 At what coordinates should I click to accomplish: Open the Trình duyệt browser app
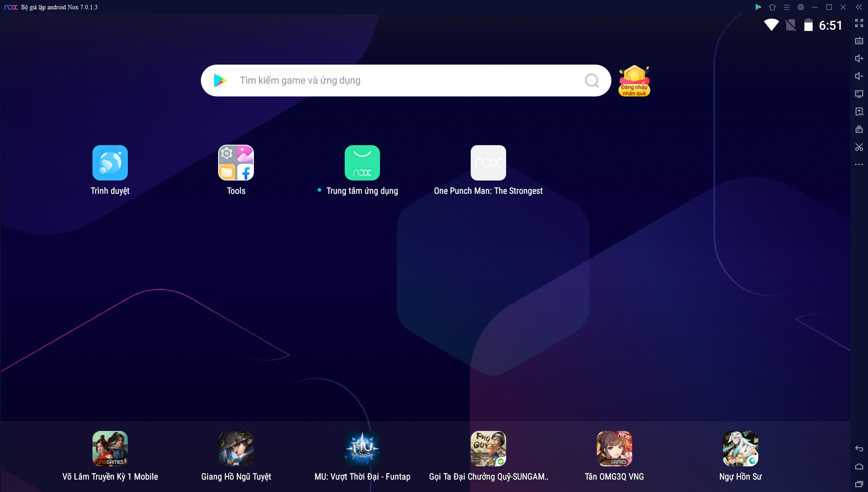tap(110, 163)
